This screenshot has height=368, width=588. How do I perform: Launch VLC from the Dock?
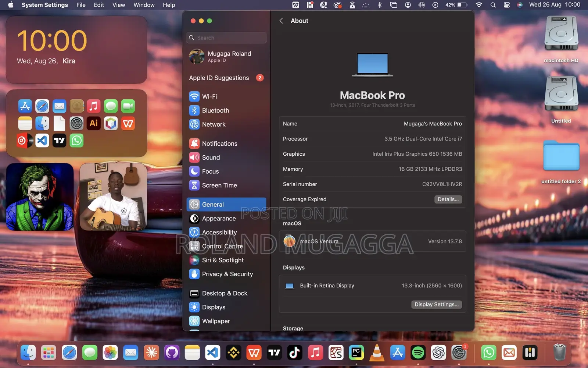377,353
